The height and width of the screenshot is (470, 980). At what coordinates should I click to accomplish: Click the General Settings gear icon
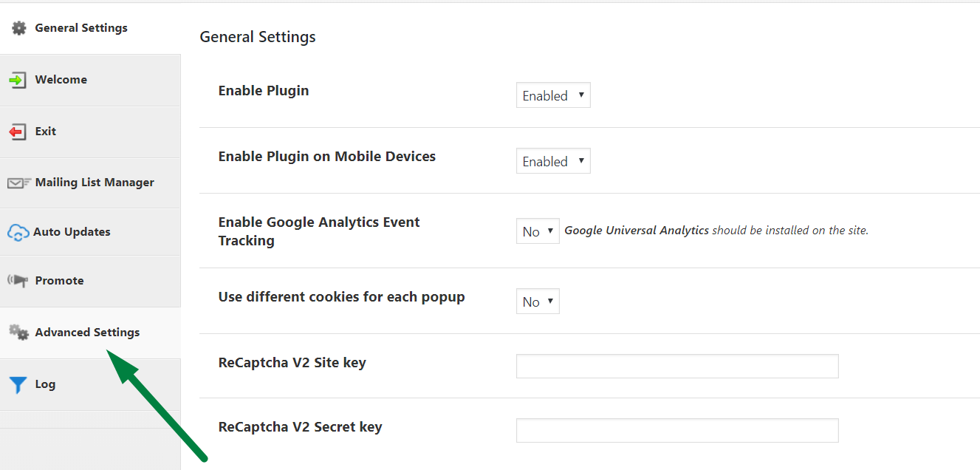pyautogui.click(x=19, y=28)
